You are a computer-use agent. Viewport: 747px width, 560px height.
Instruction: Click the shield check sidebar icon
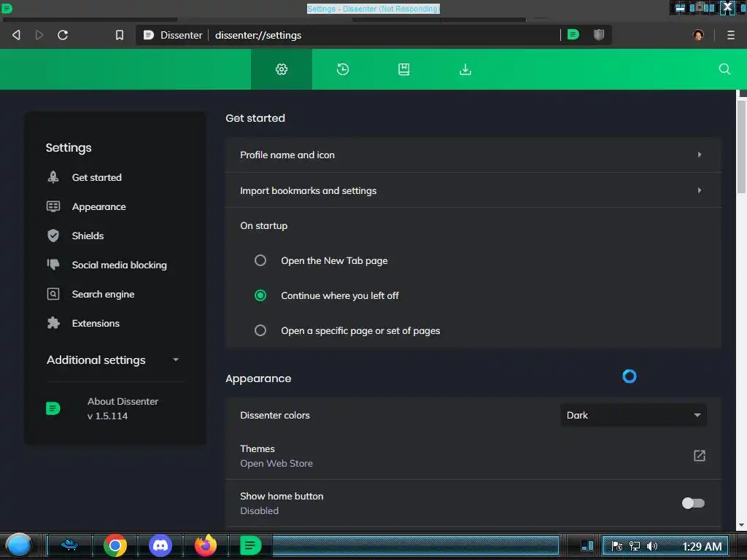pyautogui.click(x=53, y=236)
